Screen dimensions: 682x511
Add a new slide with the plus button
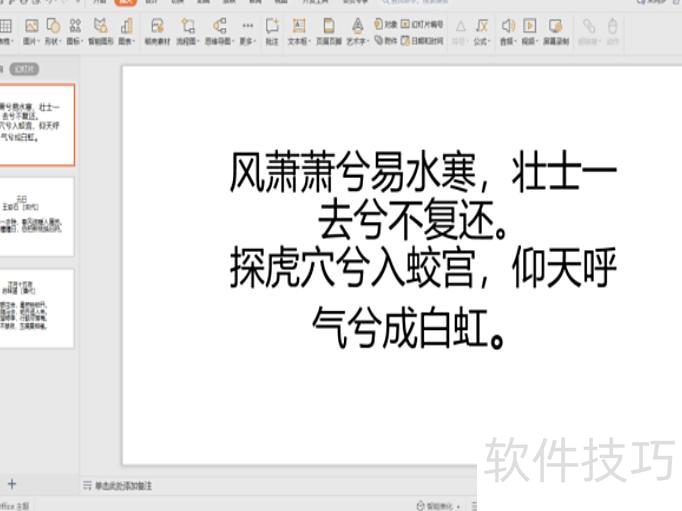[x=12, y=484]
